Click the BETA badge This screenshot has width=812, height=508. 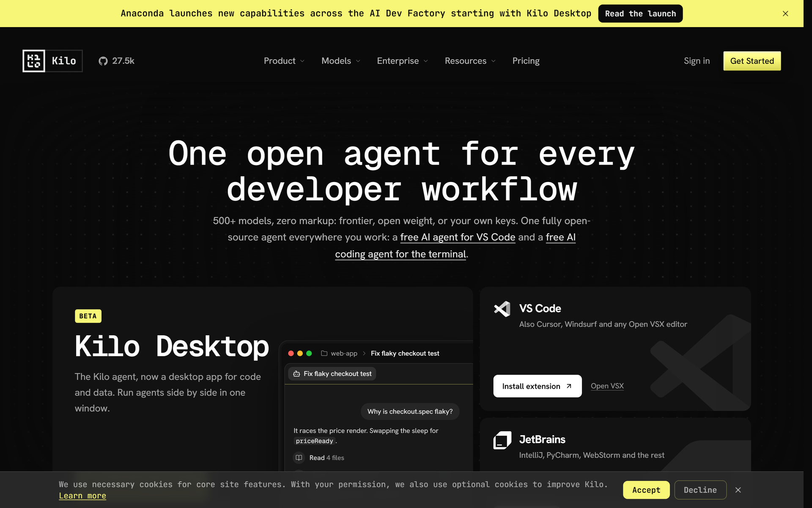(88, 316)
